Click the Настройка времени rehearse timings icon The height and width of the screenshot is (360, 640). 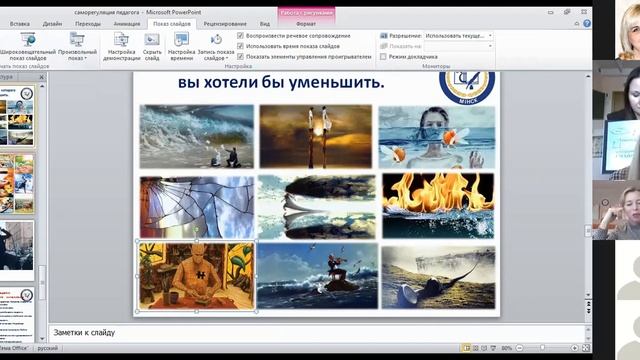(x=181, y=40)
